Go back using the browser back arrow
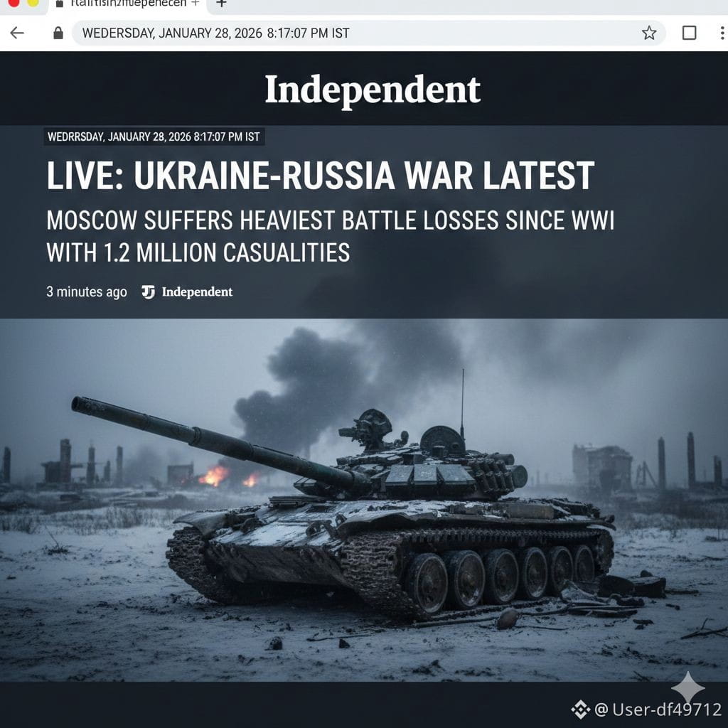 (x=17, y=33)
